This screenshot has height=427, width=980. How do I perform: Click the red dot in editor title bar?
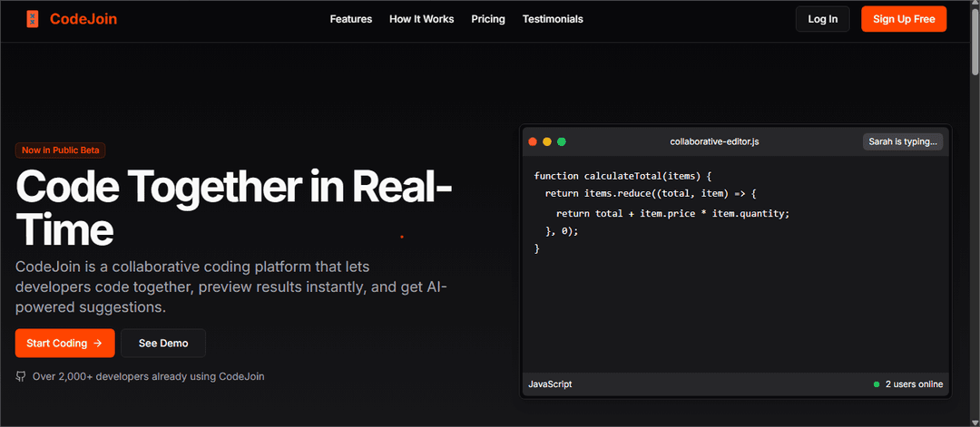(x=532, y=141)
